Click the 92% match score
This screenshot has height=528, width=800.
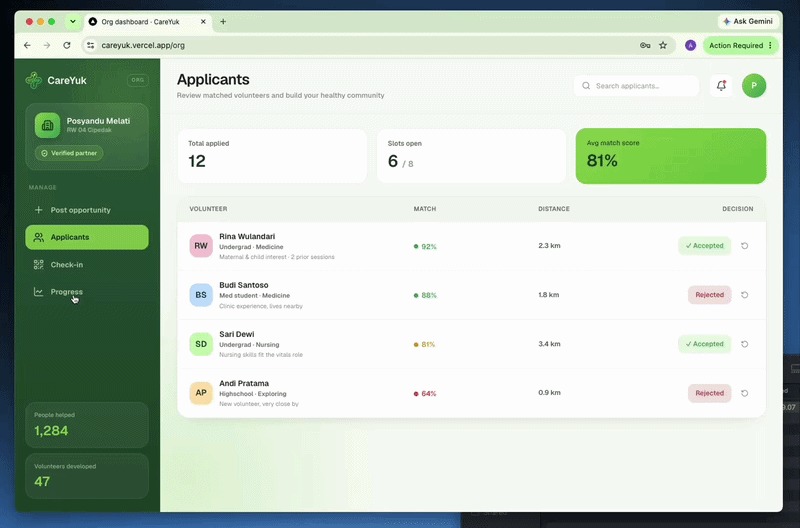(x=425, y=246)
